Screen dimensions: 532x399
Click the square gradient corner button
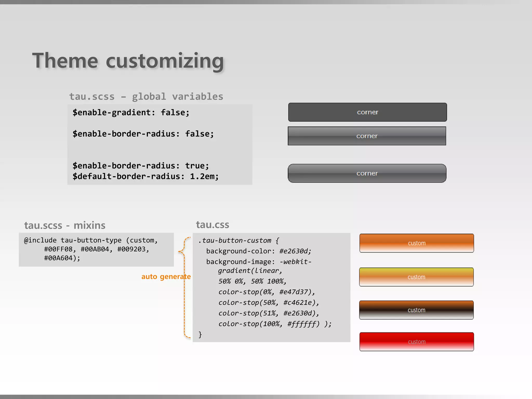[367, 136]
